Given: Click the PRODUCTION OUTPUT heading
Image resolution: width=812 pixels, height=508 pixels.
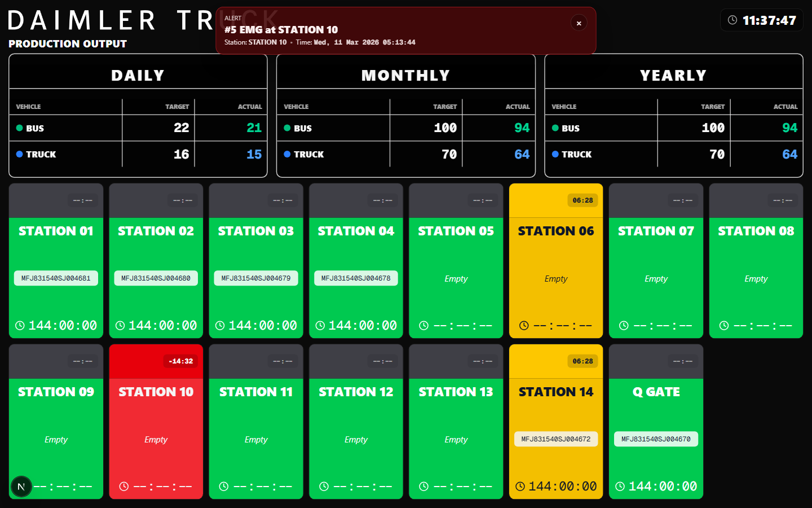Looking at the screenshot, I should click(x=68, y=43).
